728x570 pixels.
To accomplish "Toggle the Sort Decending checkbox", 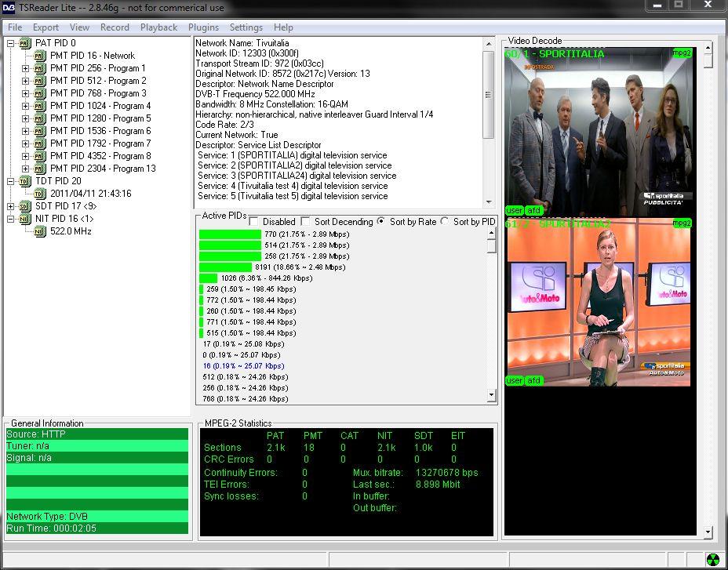I will tap(305, 222).
